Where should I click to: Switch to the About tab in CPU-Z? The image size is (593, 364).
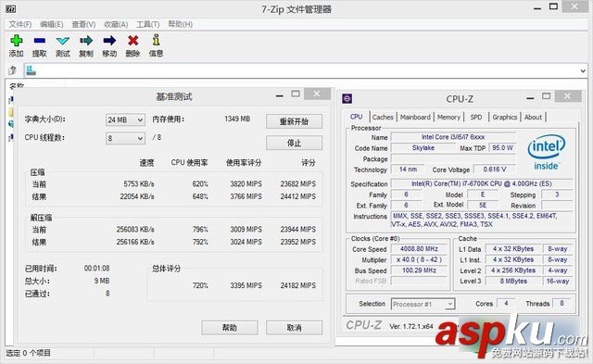pos(534,118)
